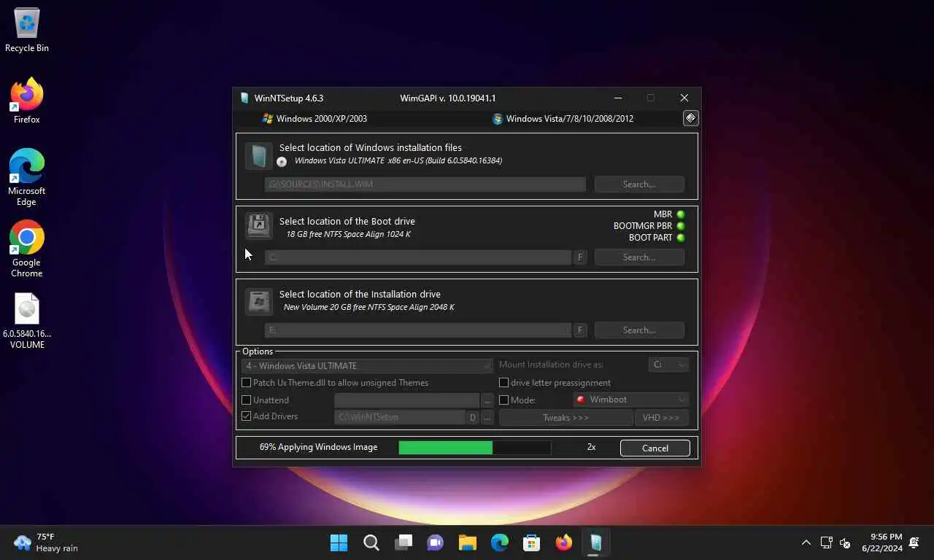Open Recycle Bin desktop icon
The width and height of the screenshot is (934, 560).
click(x=27, y=31)
